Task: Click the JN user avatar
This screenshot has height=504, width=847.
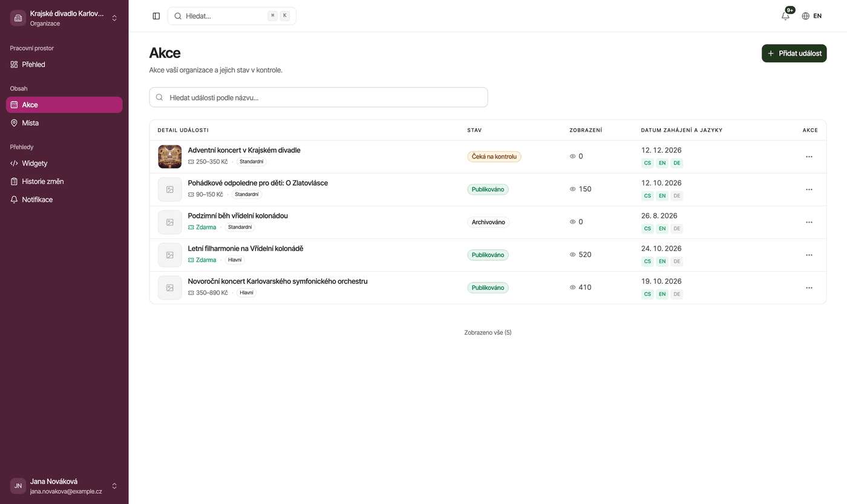Action: (x=18, y=486)
